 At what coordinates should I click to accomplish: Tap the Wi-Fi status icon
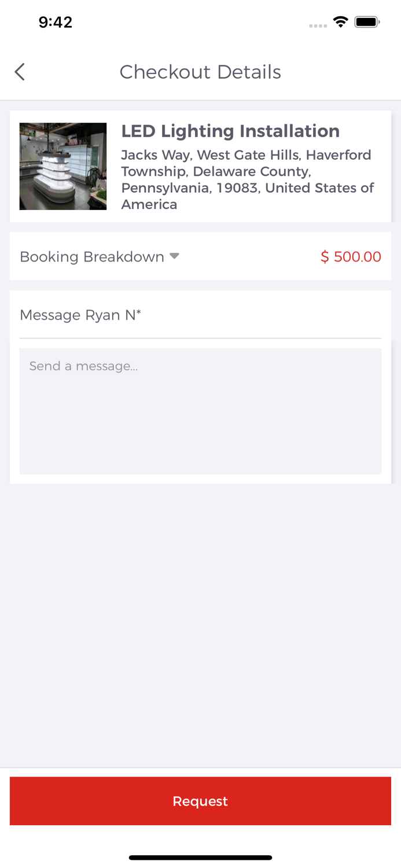pos(340,22)
